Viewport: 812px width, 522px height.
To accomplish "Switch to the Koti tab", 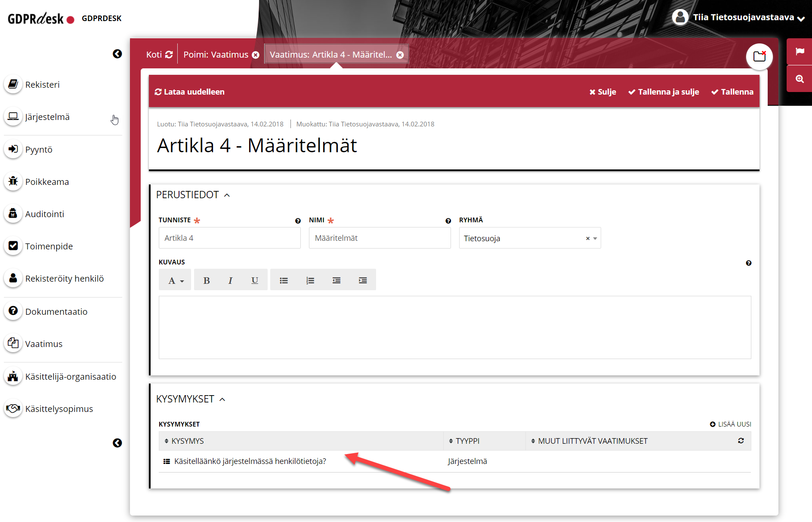I will pyautogui.click(x=154, y=55).
